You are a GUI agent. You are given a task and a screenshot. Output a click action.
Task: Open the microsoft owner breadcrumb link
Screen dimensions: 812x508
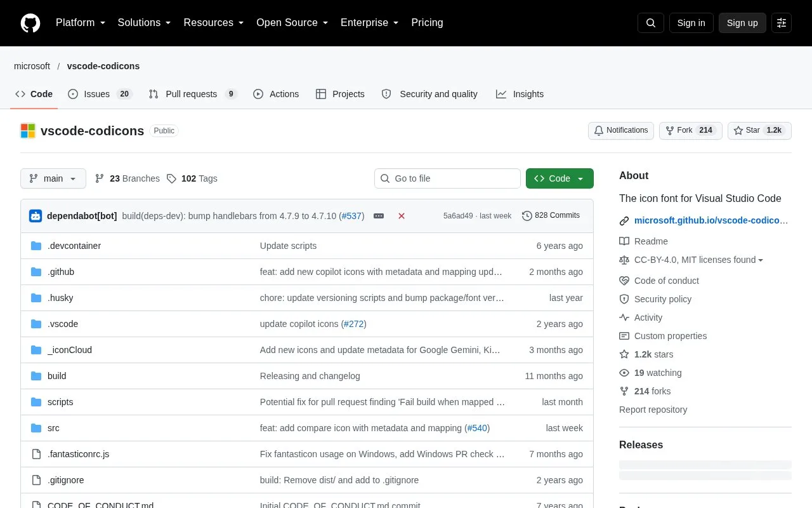tap(32, 66)
